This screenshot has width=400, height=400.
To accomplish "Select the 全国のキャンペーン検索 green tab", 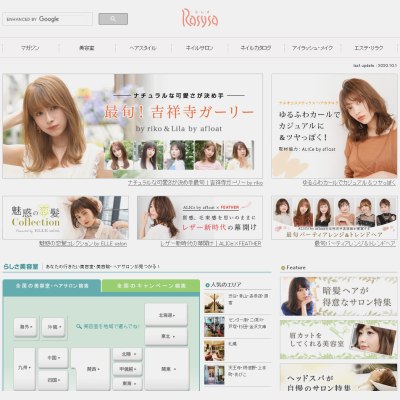I will tap(151, 286).
